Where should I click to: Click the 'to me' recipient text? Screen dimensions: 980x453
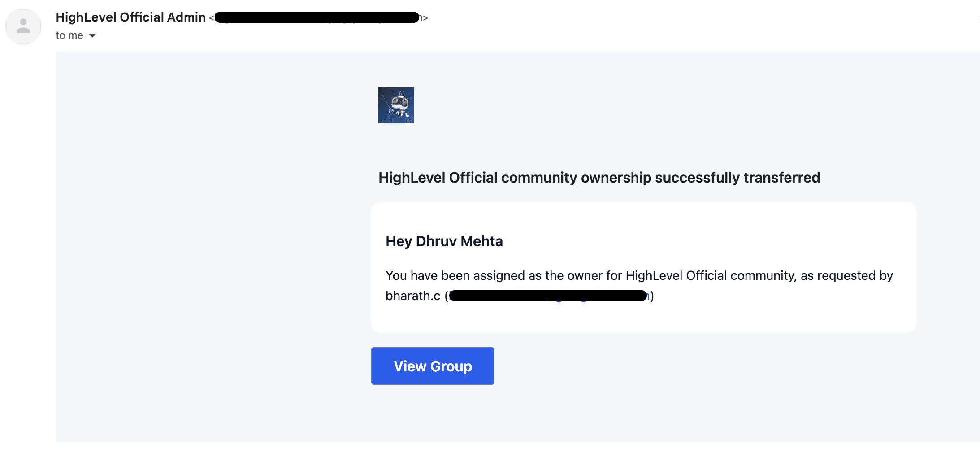click(x=69, y=35)
